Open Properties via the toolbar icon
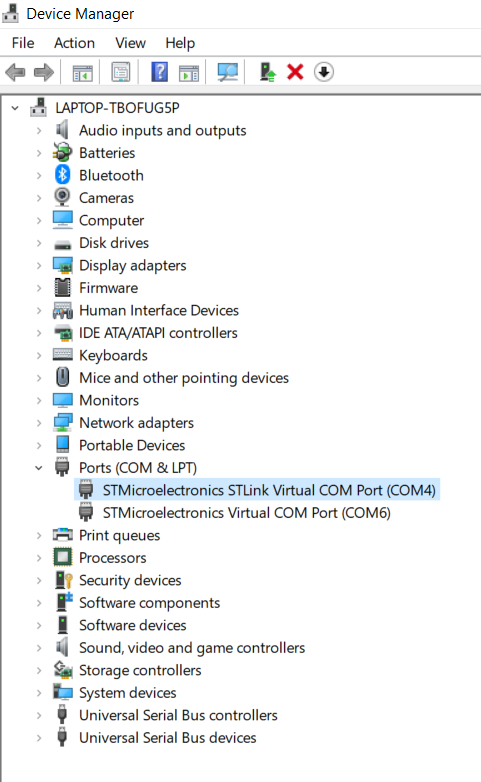Viewport: 481px width, 782px height. [121, 72]
